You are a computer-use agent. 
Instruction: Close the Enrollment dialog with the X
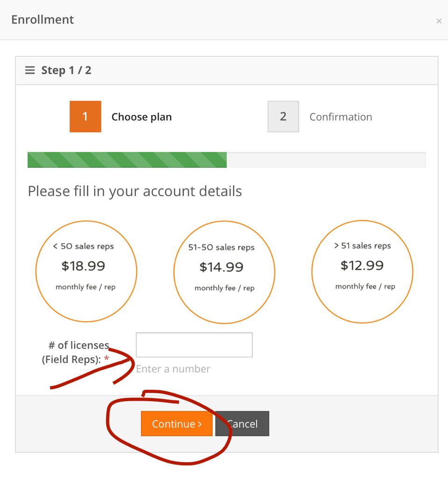click(439, 21)
